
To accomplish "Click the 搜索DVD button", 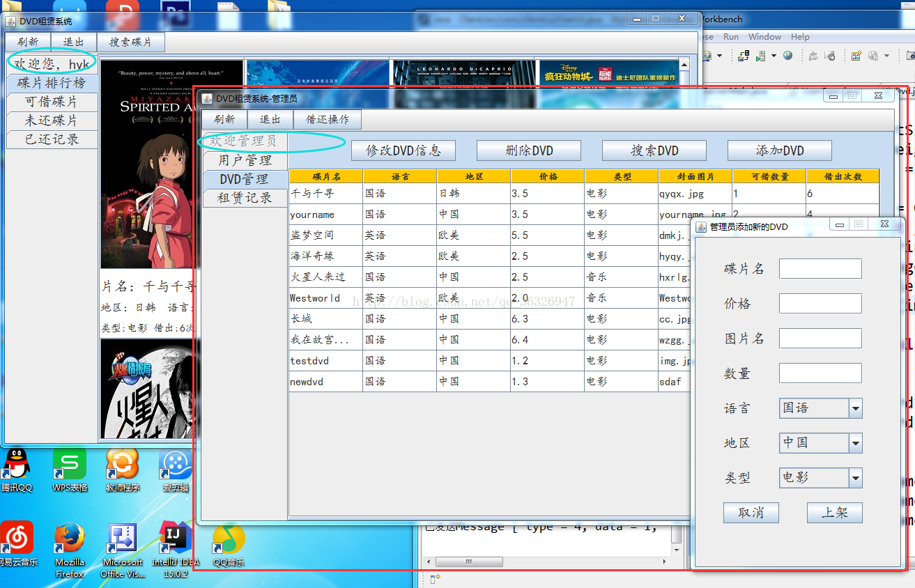I will [654, 150].
